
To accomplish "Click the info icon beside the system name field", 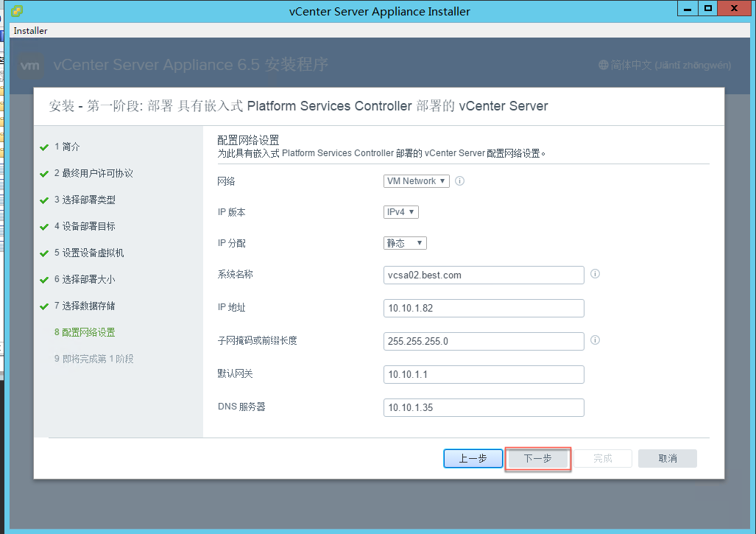I will [x=595, y=273].
